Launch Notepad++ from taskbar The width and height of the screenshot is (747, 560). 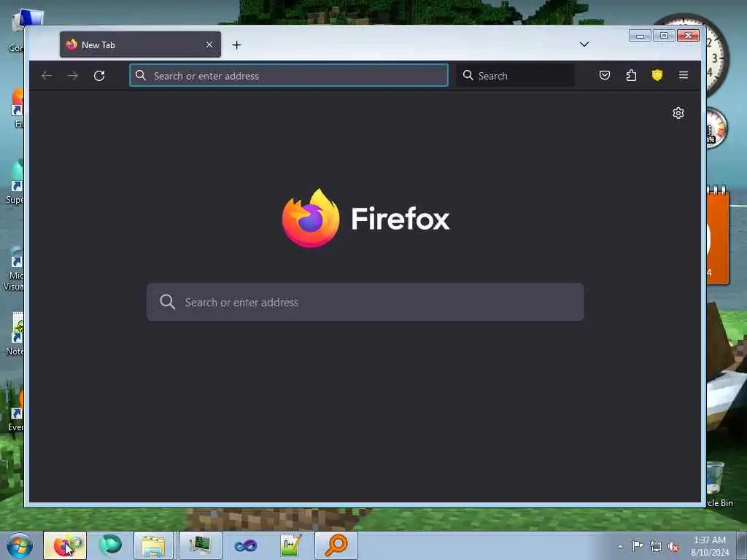[x=290, y=545]
